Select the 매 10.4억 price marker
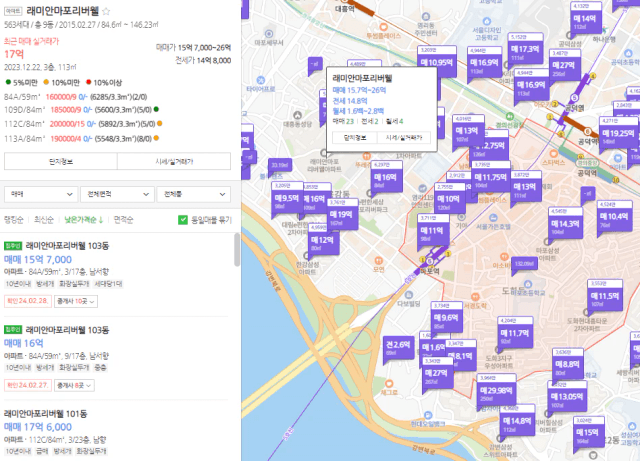Viewport: 640px width, 461px height. coord(613,216)
